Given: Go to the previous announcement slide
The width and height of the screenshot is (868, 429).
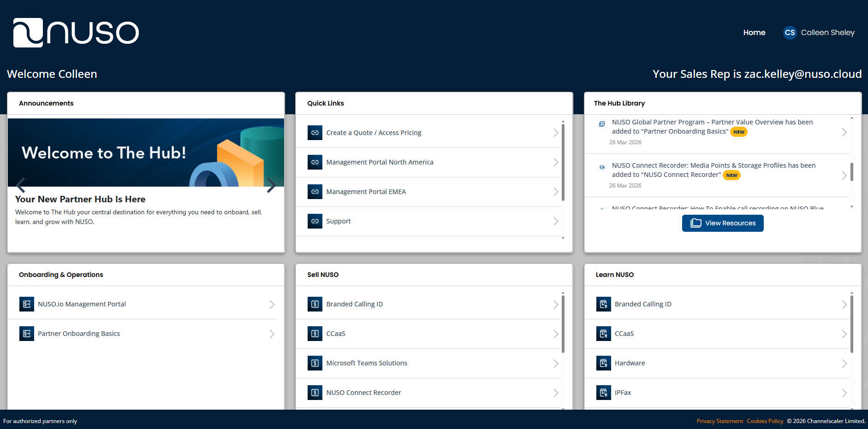Looking at the screenshot, I should point(21,185).
